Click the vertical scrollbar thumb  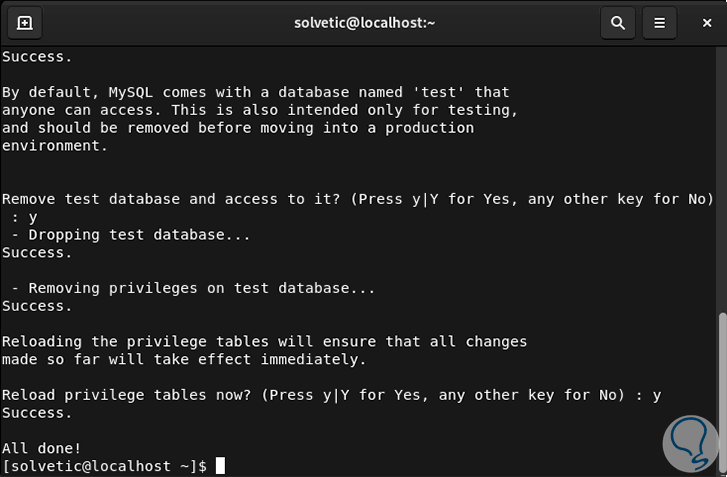722,390
